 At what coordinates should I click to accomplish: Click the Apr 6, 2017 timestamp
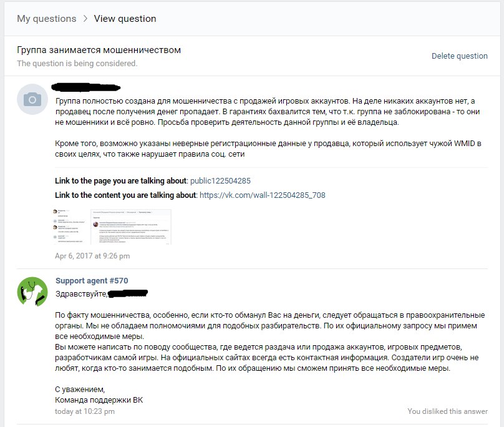coord(92,256)
